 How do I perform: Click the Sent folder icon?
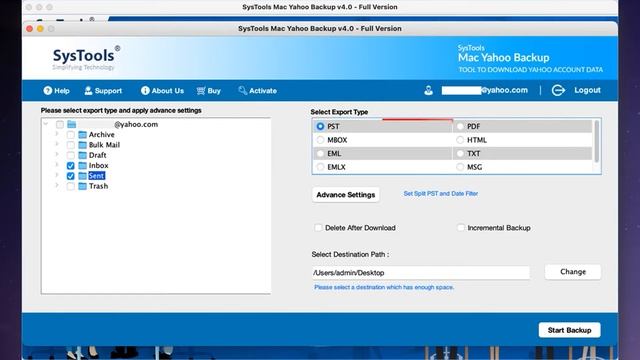[82, 176]
